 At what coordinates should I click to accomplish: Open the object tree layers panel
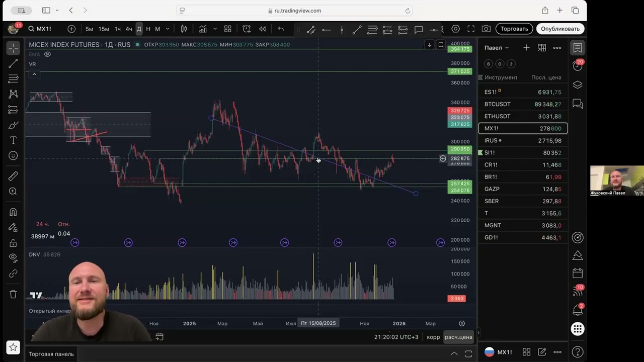point(578,85)
